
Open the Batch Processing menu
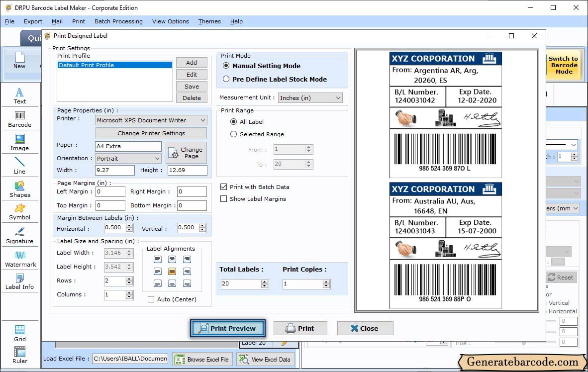point(118,21)
